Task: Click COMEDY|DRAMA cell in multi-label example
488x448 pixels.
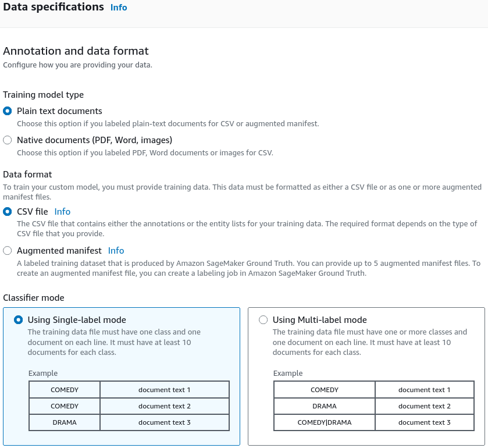Action: pos(325,422)
